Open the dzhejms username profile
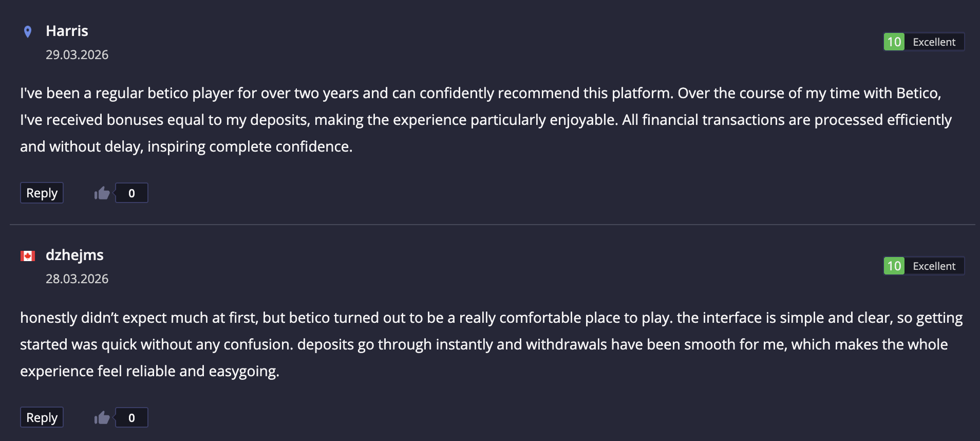 pyautogui.click(x=74, y=255)
